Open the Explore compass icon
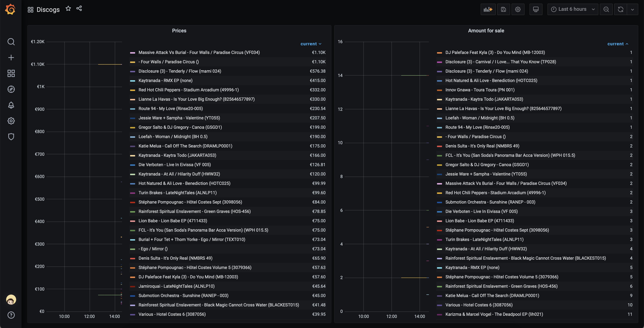The height and width of the screenshot is (328, 644). click(11, 89)
